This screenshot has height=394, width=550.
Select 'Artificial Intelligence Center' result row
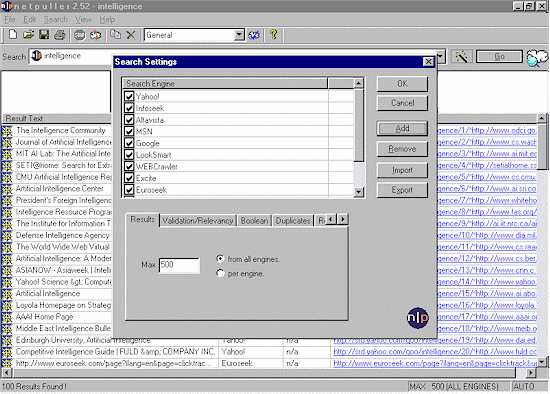(60, 189)
